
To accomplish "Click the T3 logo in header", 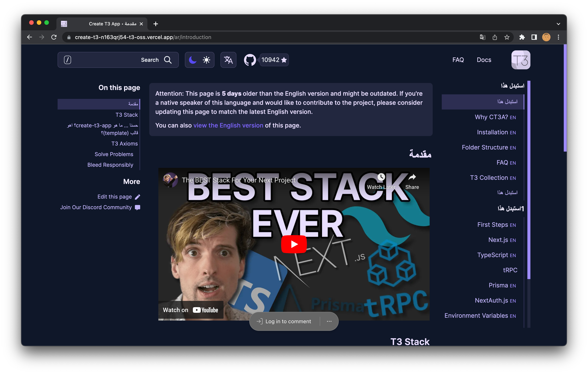I will [521, 60].
